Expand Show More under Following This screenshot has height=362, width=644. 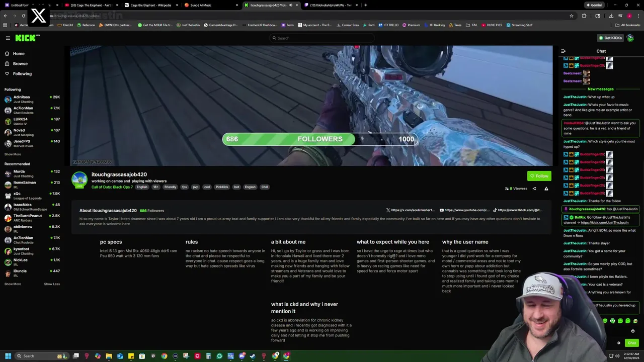[13, 154]
